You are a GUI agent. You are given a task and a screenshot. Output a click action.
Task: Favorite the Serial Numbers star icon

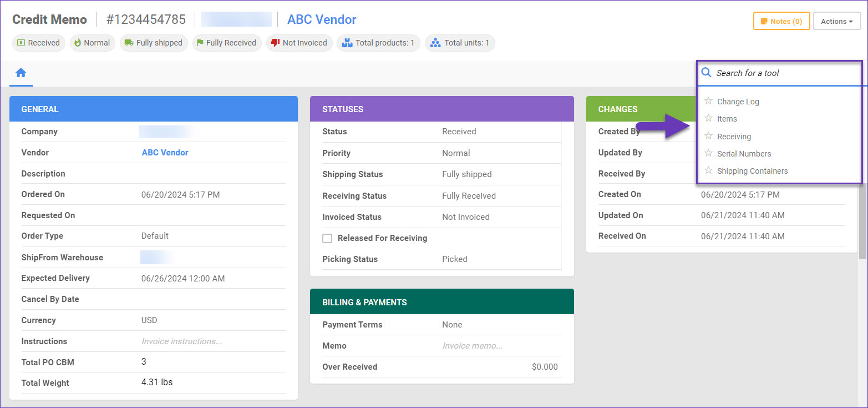click(x=708, y=153)
